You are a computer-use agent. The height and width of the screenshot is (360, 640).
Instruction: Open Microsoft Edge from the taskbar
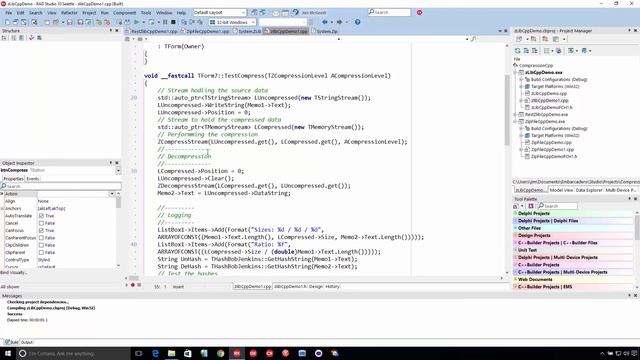155,353
